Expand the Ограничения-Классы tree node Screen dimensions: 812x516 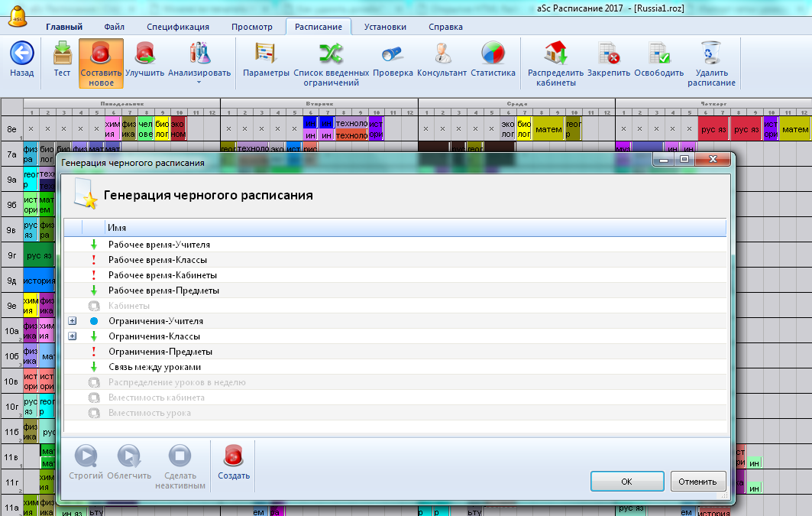73,337
